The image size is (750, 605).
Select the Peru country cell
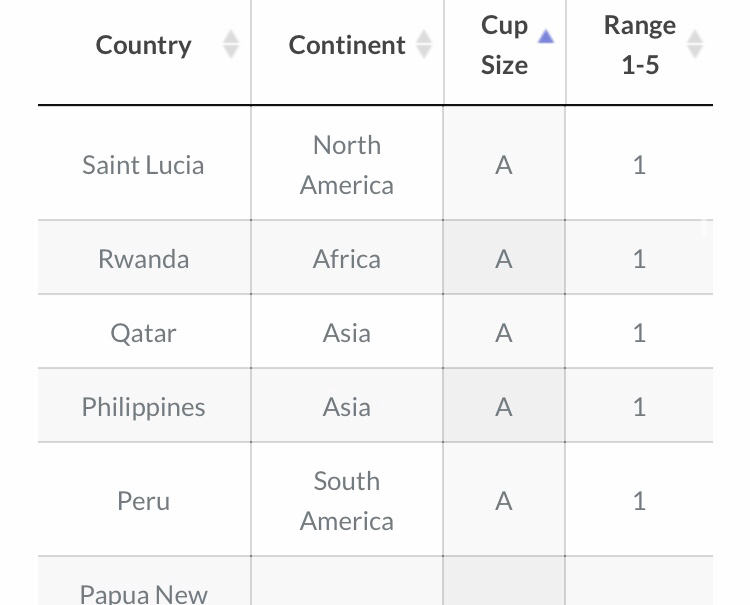[144, 499]
